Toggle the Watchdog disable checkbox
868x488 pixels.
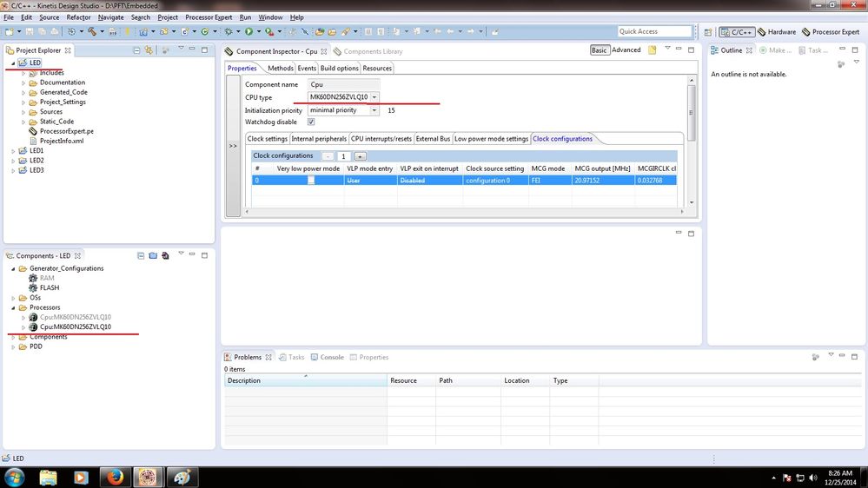tap(311, 122)
